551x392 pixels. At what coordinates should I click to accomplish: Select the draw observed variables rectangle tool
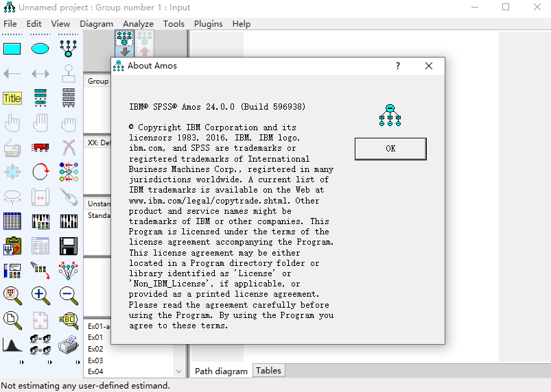pyautogui.click(x=12, y=49)
